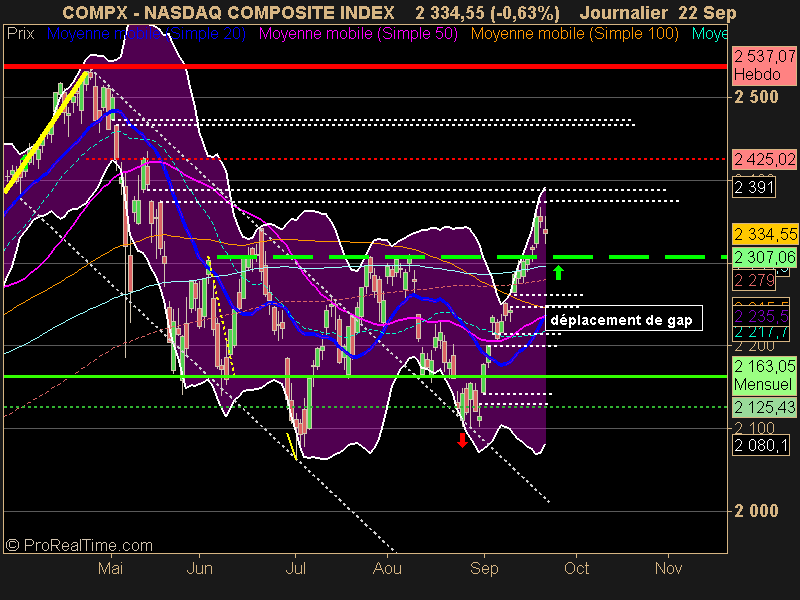800x600 pixels.
Task: Click the (-0,63%) change value in title
Action: click(x=524, y=13)
